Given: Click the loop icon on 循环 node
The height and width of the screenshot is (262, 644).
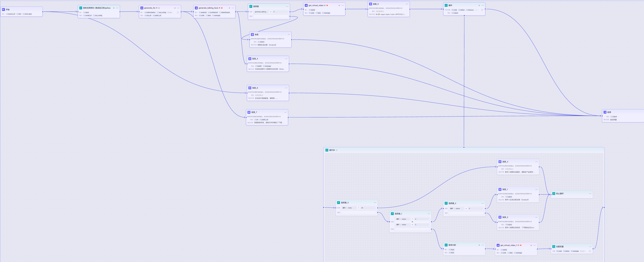Looking at the screenshot, I should pos(446,5).
